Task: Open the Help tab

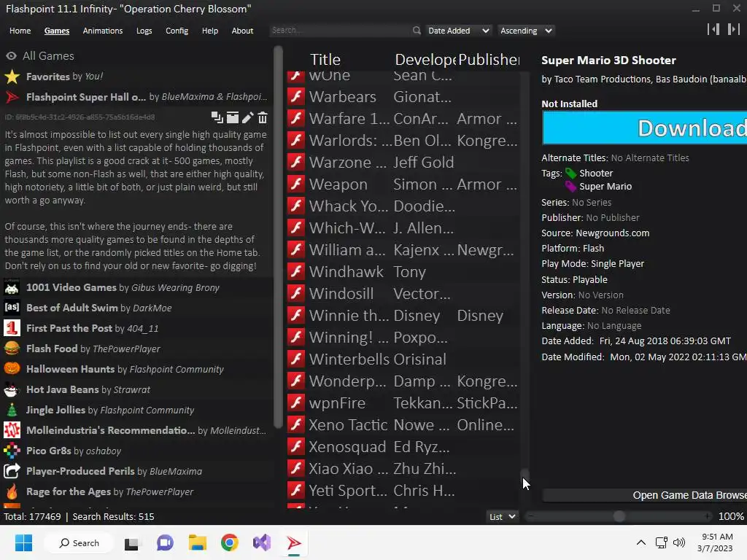Action: [209, 31]
